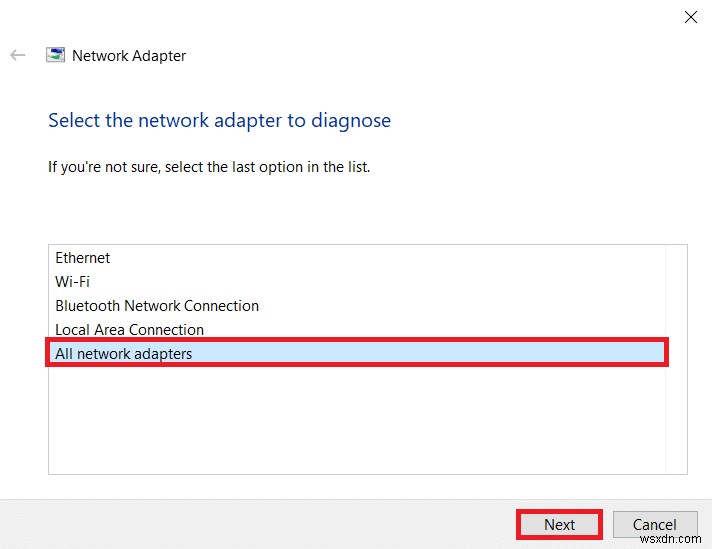Click the 'Select the network adapter to diagnose' heading
Image resolution: width=713 pixels, height=549 pixels.
pos(219,121)
